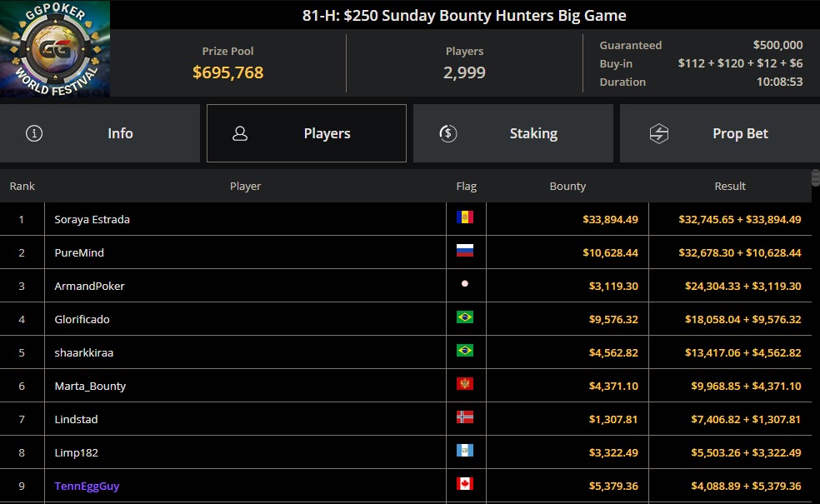Click the Prop Bet hexagon icon

coord(659,133)
